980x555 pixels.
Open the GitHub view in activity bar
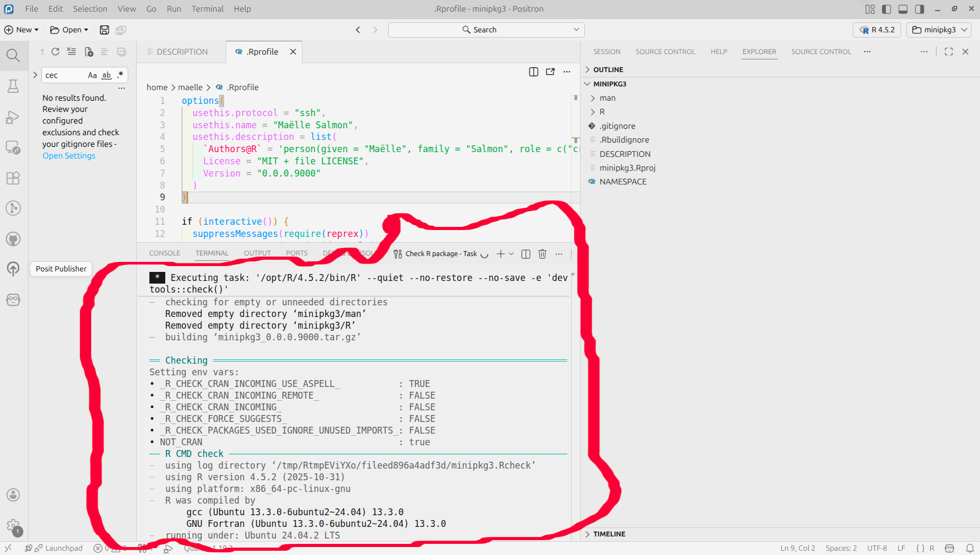pos(13,239)
